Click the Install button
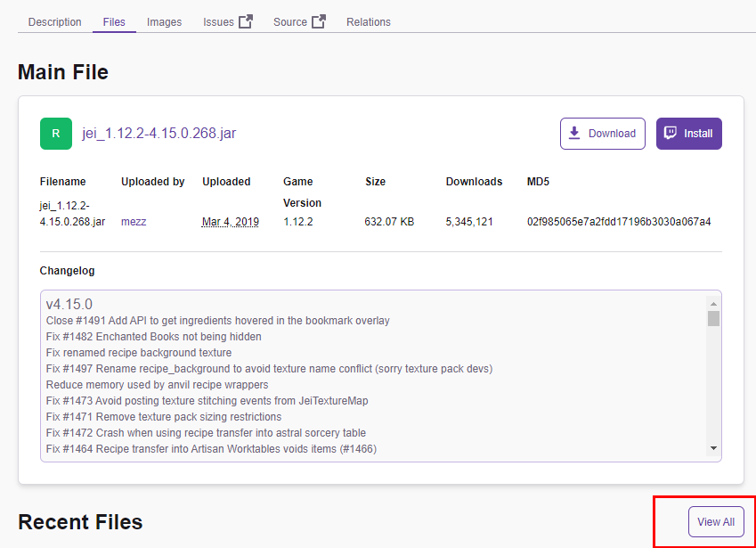 tap(688, 134)
